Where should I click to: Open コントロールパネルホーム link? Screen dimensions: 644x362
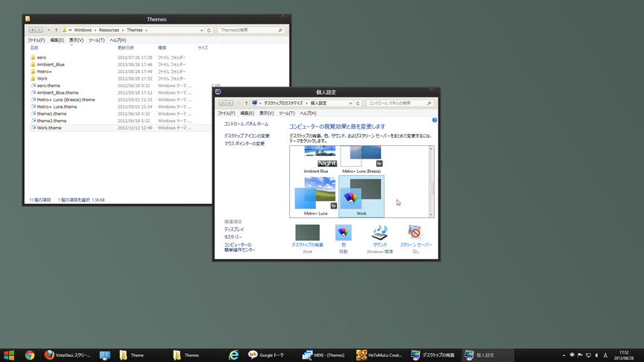(246, 124)
